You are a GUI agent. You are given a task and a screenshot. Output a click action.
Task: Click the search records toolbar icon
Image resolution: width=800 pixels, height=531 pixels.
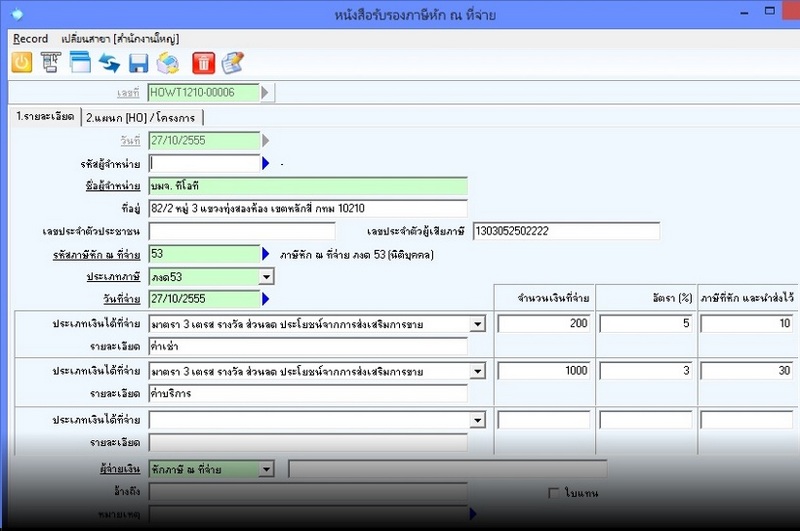50,63
